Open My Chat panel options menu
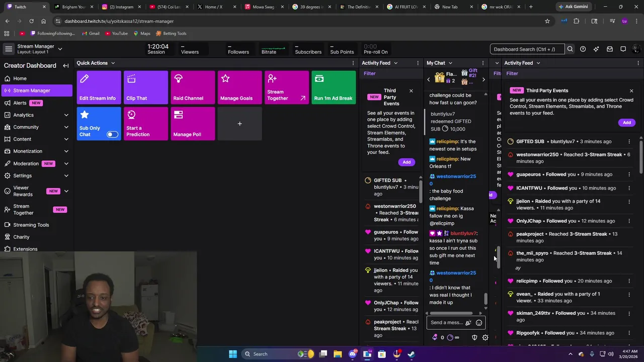The height and width of the screenshot is (362, 644). pos(483,63)
